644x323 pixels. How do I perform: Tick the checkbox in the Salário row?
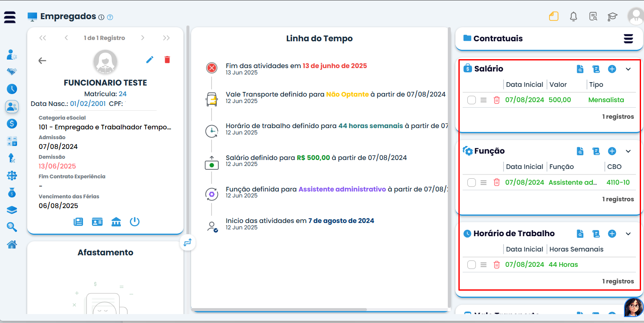click(x=472, y=100)
